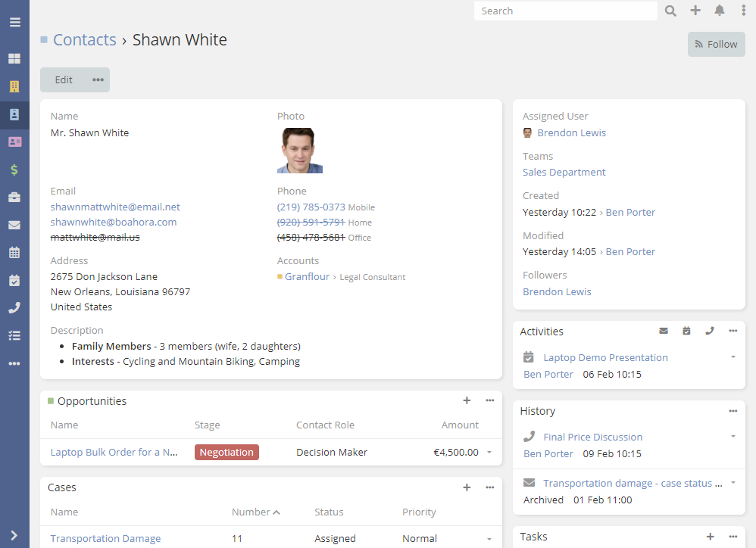Open the notifications bell
756x548 pixels.
(x=720, y=11)
